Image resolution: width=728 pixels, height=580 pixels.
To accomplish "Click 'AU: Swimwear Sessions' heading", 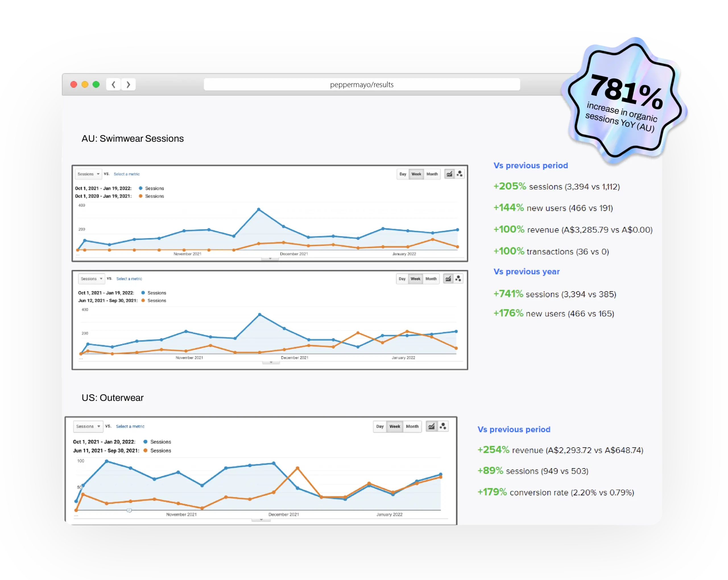I will click(133, 139).
